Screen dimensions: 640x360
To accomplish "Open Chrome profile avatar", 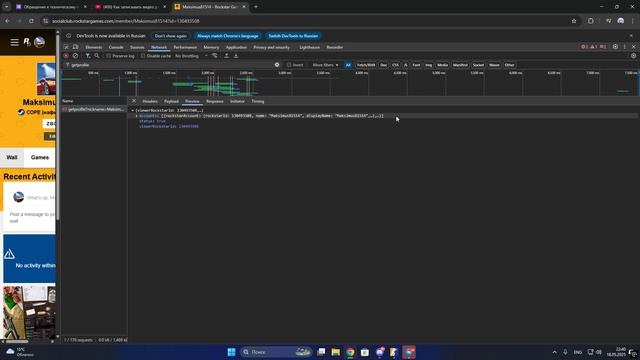I will coord(621,21).
